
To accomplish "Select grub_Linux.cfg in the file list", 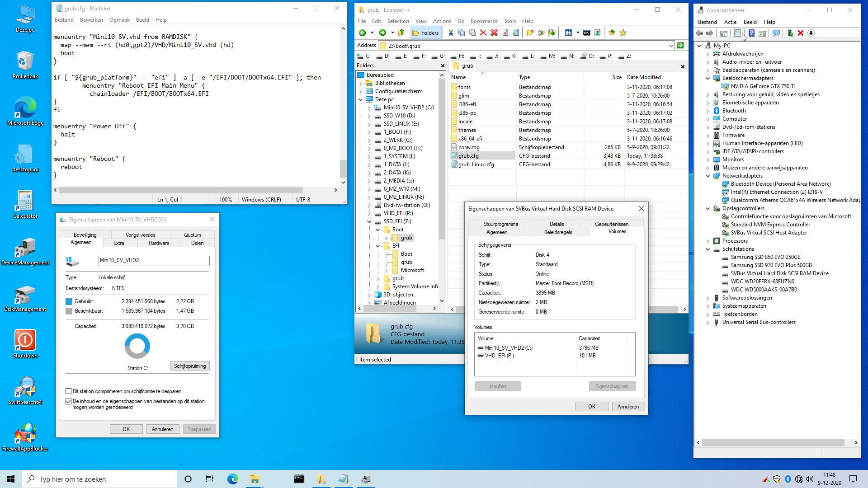I will click(476, 164).
